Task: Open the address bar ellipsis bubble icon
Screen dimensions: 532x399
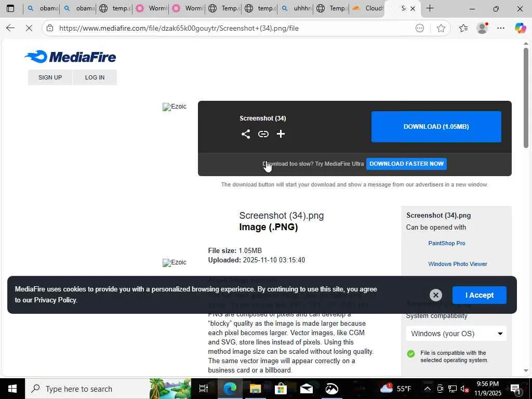Action: [x=420, y=28]
